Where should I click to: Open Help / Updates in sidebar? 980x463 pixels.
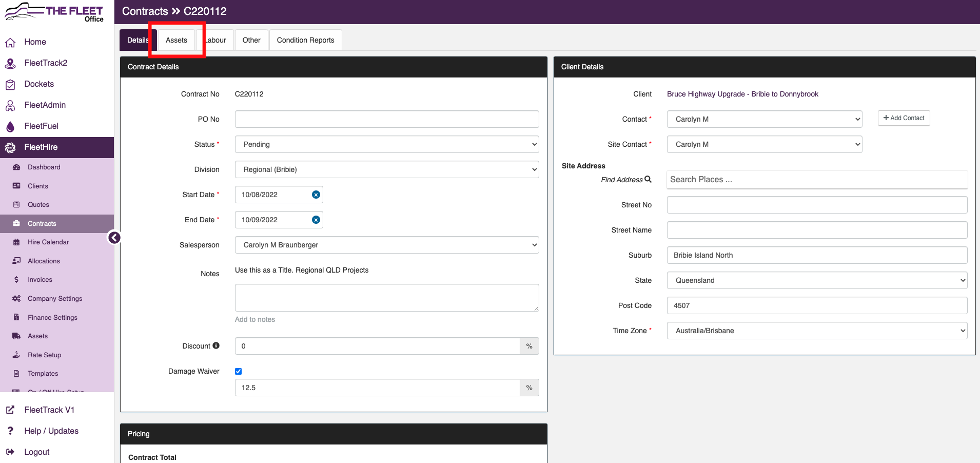[51, 431]
